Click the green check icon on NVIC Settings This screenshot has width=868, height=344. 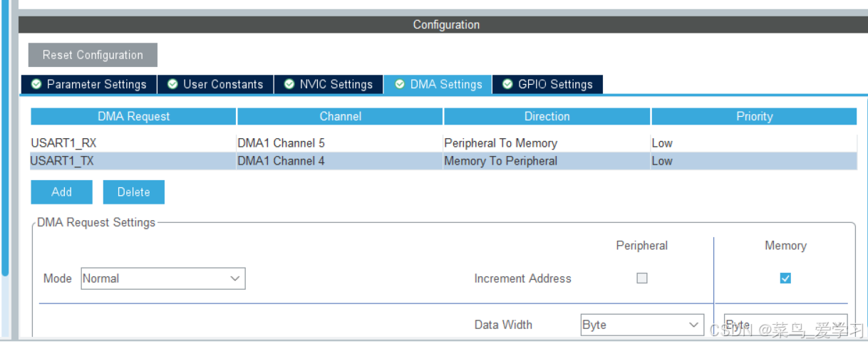click(x=289, y=84)
